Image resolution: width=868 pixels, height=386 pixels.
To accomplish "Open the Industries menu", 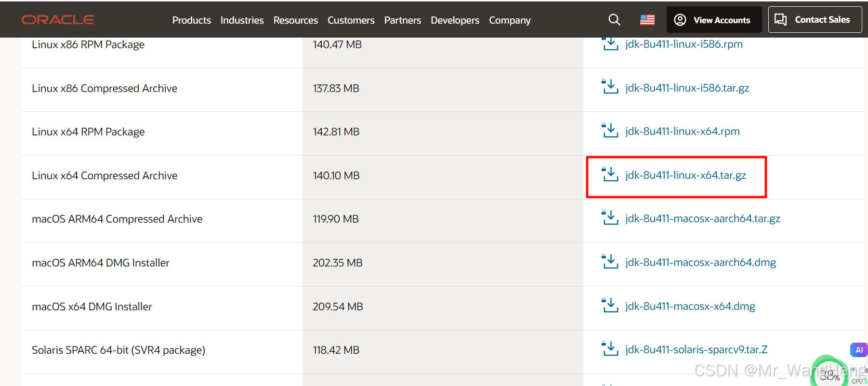I will [242, 20].
